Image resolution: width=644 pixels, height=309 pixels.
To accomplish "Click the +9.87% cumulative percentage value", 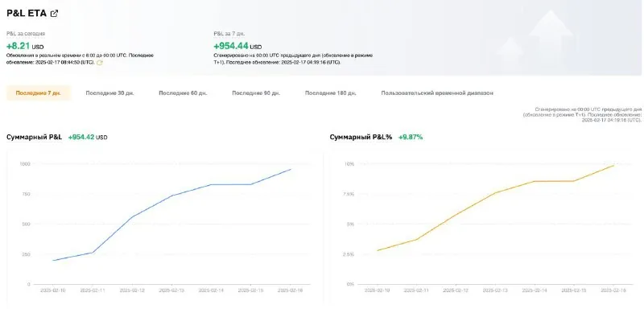I will coord(411,137).
